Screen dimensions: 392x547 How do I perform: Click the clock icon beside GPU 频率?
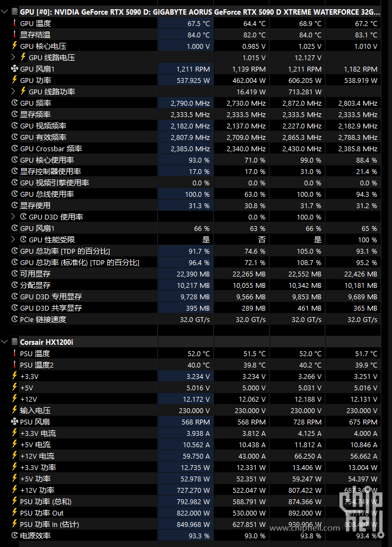pos(14,103)
